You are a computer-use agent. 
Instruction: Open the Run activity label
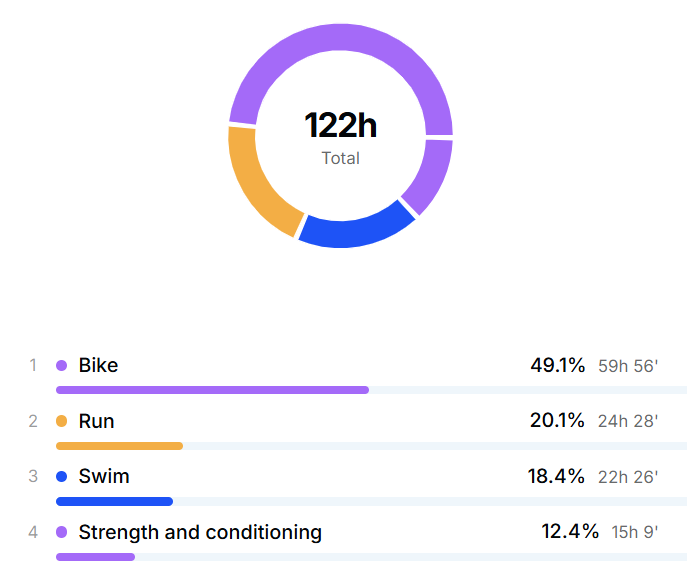[96, 422]
